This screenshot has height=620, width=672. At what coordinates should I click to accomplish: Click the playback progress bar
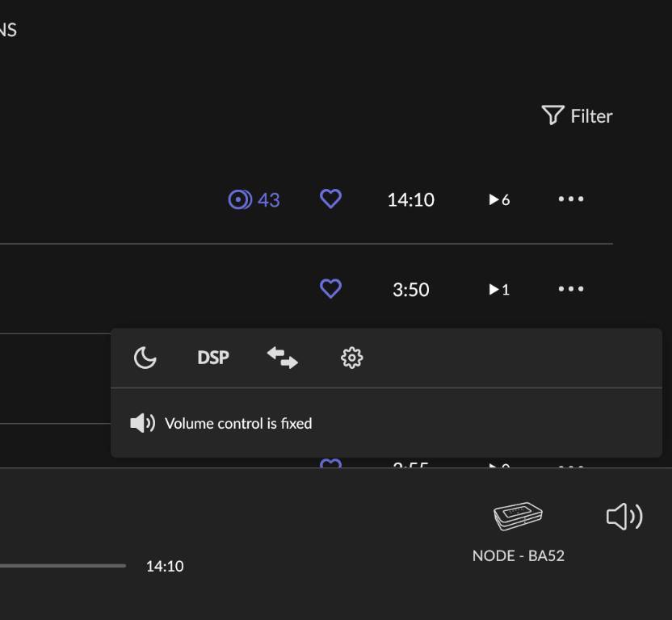pyautogui.click(x=63, y=566)
